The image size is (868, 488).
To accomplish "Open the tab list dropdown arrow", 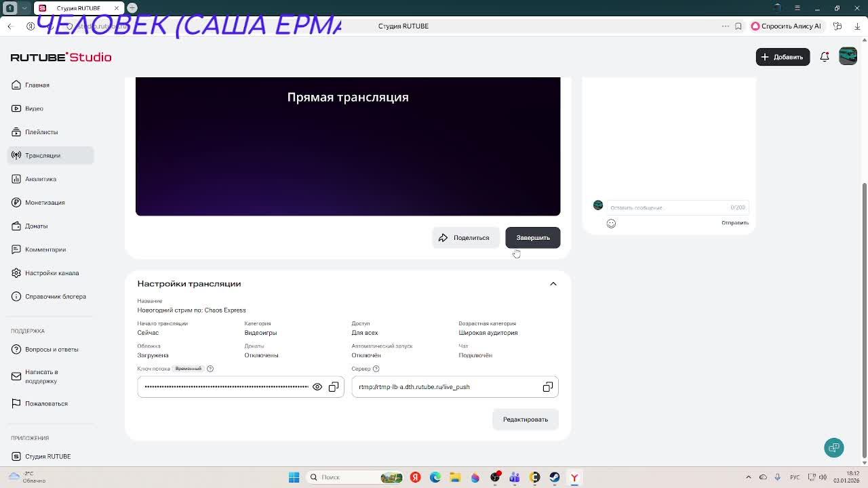I will click(25, 8).
